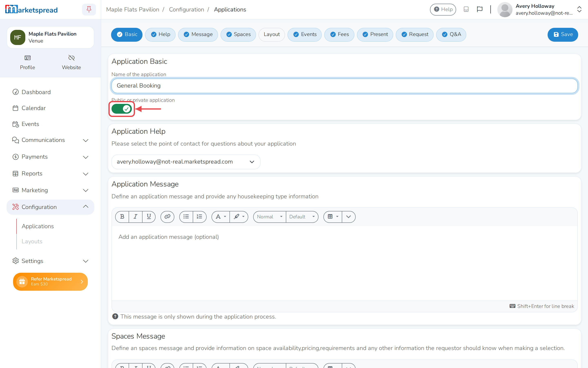Apply numbered list in Application Message editor
This screenshot has height=368, width=588.
coord(199,217)
